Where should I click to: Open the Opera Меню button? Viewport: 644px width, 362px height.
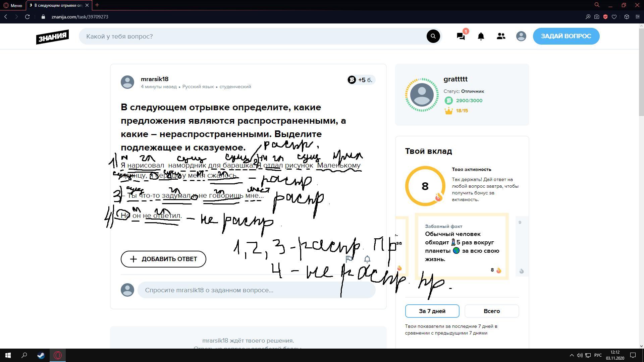click(x=13, y=5)
